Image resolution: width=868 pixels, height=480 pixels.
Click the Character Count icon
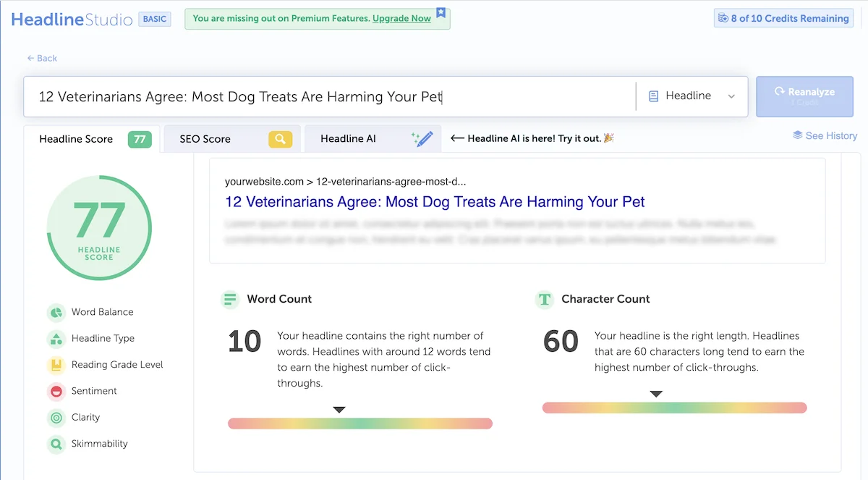coord(544,299)
